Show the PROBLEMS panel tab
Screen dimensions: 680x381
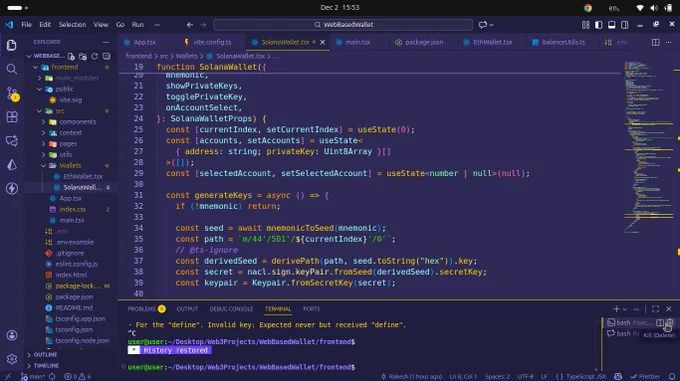146,309
